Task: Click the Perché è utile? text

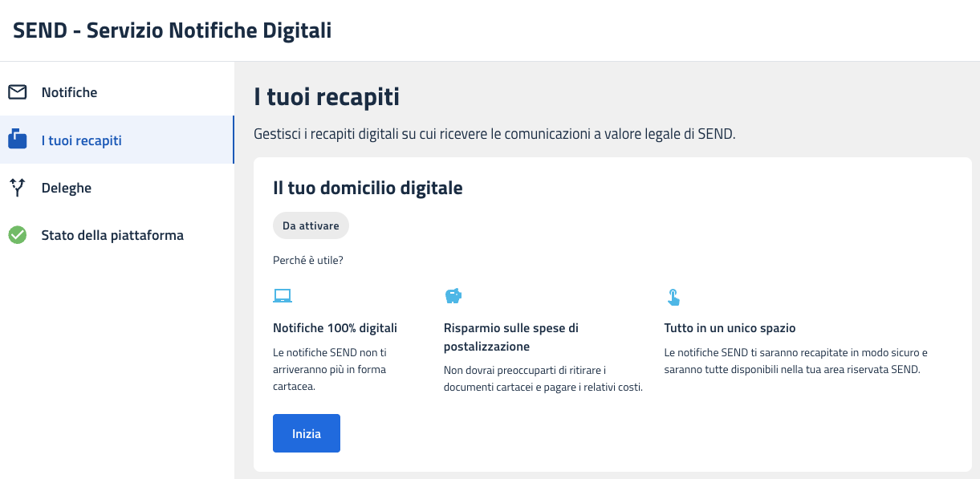Action: [308, 260]
